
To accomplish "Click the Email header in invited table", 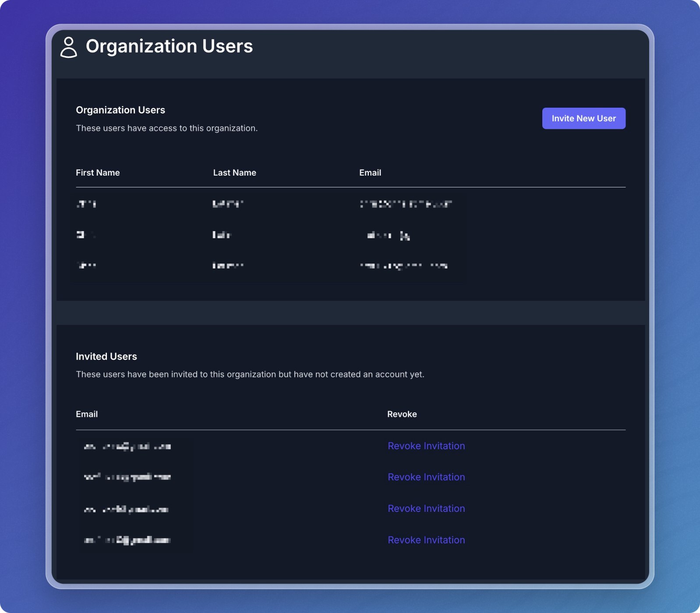I will tap(87, 414).
